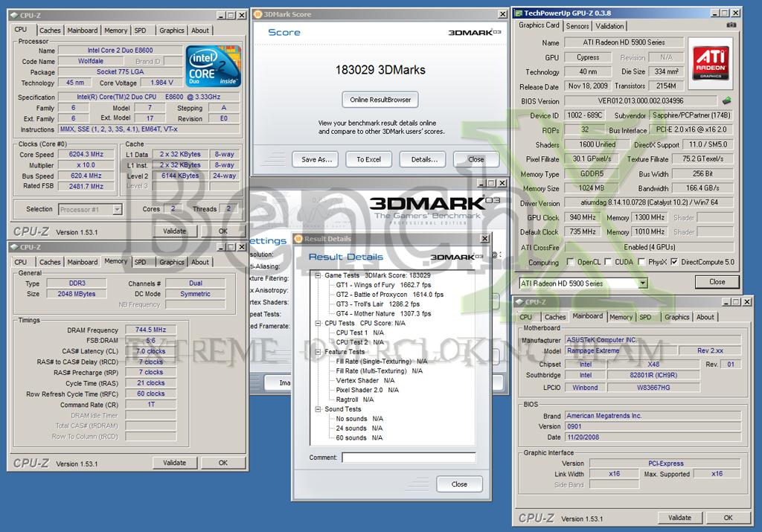This screenshot has height=532, width=762.
Task: Open the Processor #1 selection dropdown
Action: pos(117,209)
